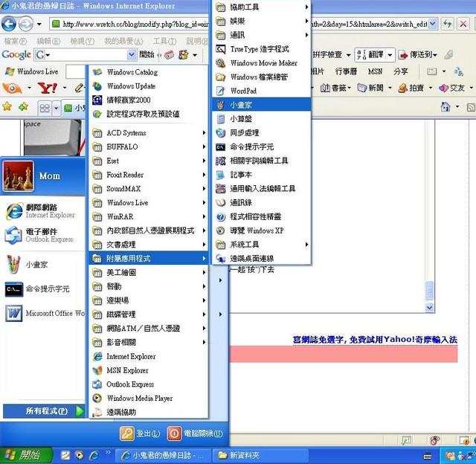Viewport: 476px width, 464px height.
Task: Open 小畫家 in the Accessories submenu
Action: (261, 105)
